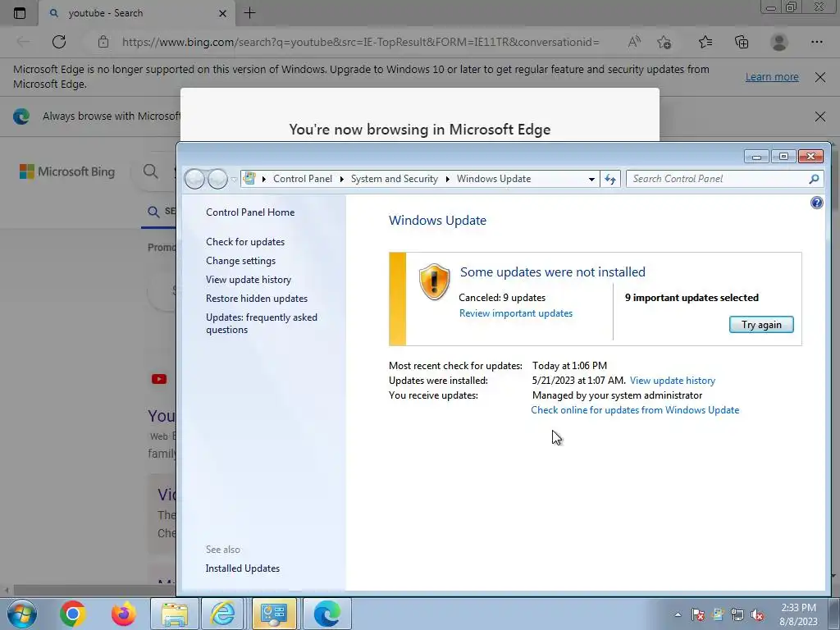Launch Google Chrome from taskbar
Image resolution: width=840 pixels, height=630 pixels.
[x=73, y=614]
